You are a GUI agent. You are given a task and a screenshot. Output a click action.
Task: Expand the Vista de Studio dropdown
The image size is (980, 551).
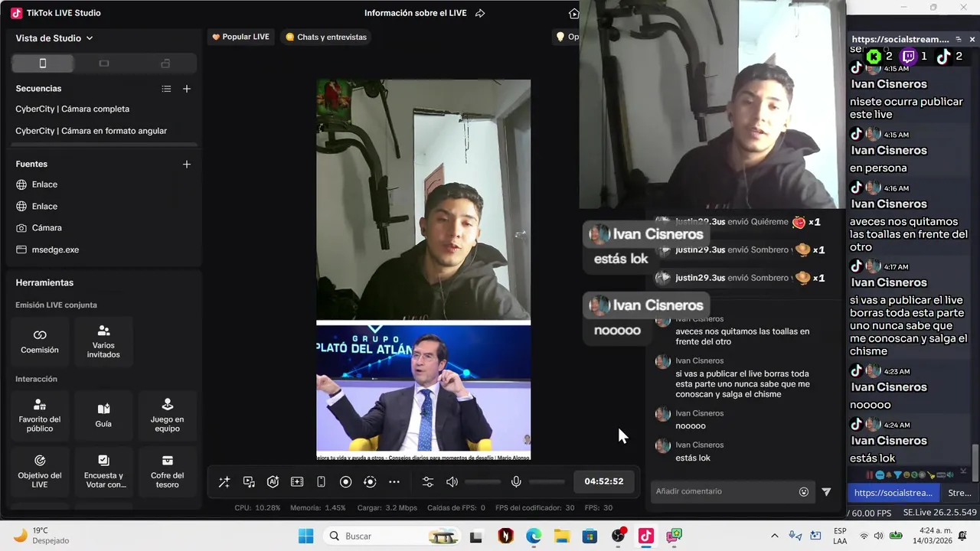[54, 38]
